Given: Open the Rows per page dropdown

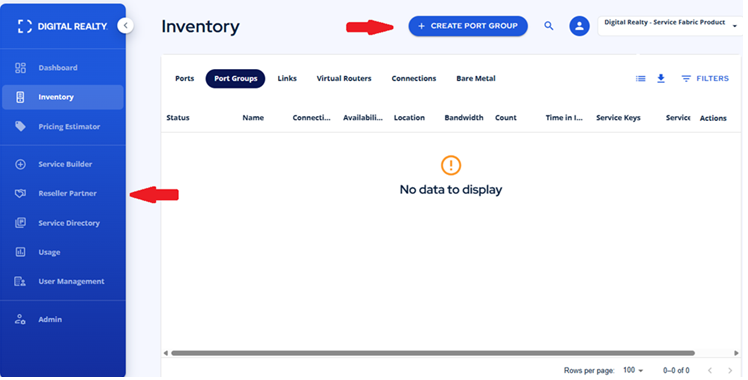Looking at the screenshot, I should (x=633, y=370).
